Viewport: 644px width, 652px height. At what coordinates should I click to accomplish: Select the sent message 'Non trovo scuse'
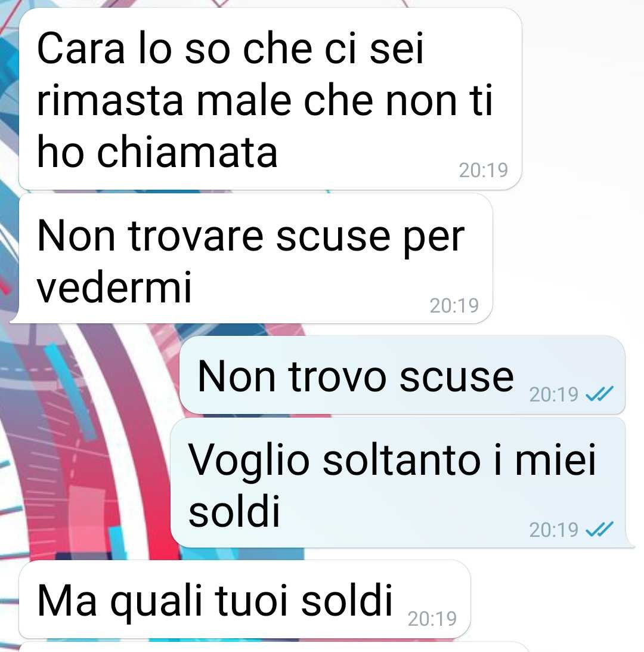click(402, 375)
